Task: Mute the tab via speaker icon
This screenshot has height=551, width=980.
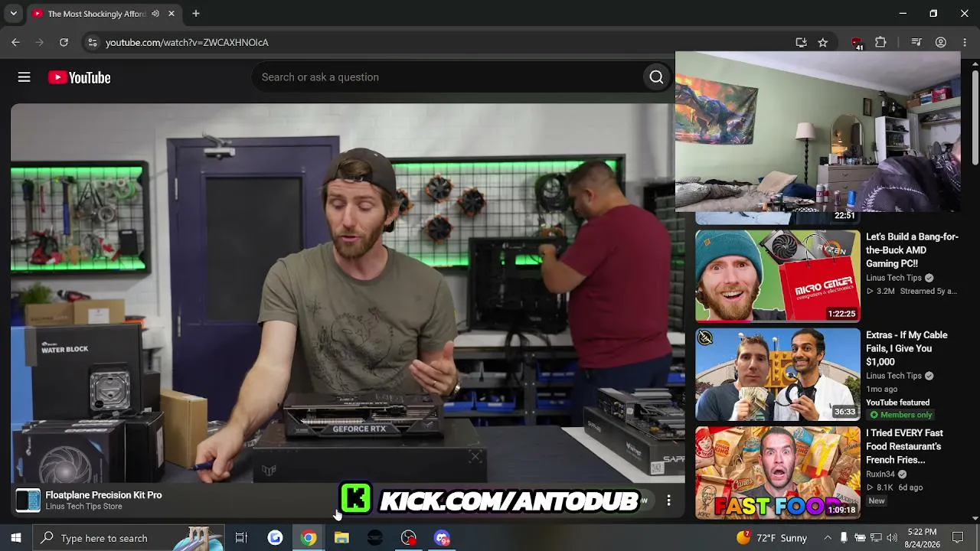Action: tap(155, 14)
